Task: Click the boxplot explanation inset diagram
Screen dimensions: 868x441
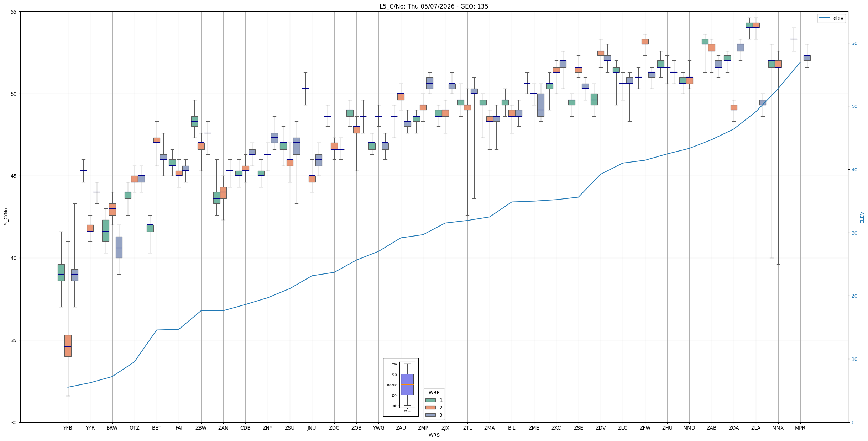Action: coord(401,387)
